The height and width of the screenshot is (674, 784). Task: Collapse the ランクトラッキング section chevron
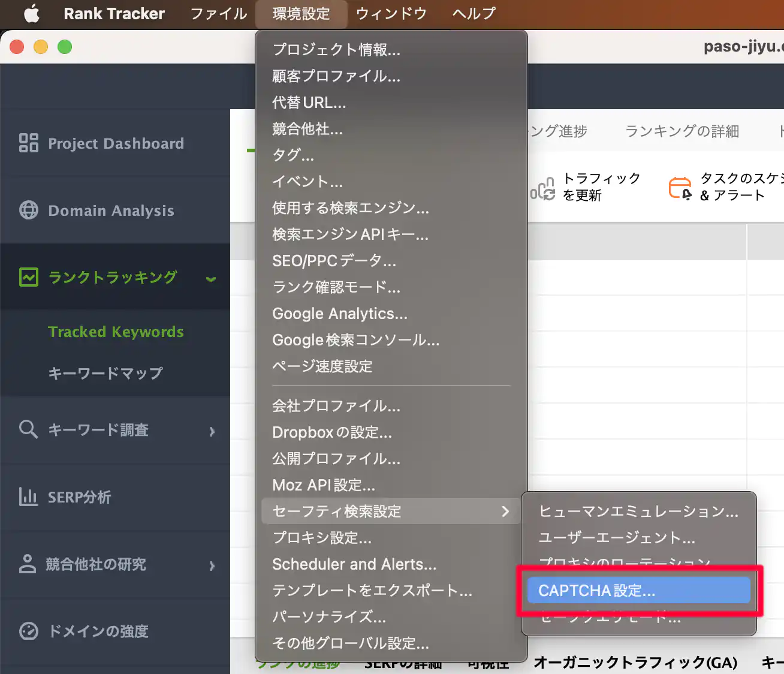(211, 278)
